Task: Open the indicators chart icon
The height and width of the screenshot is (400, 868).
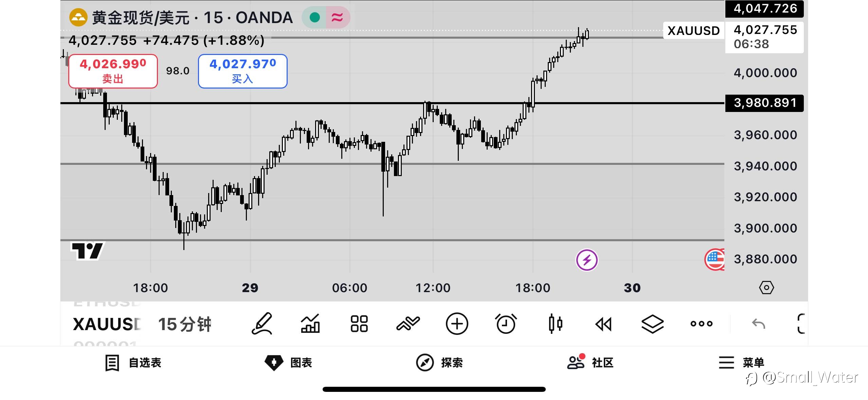Action: point(310,323)
